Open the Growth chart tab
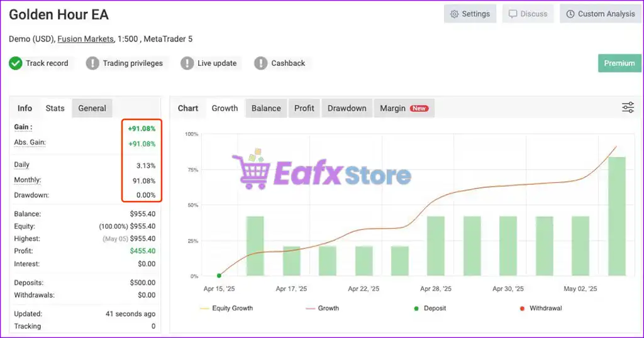This screenshot has height=338, width=644. point(225,108)
